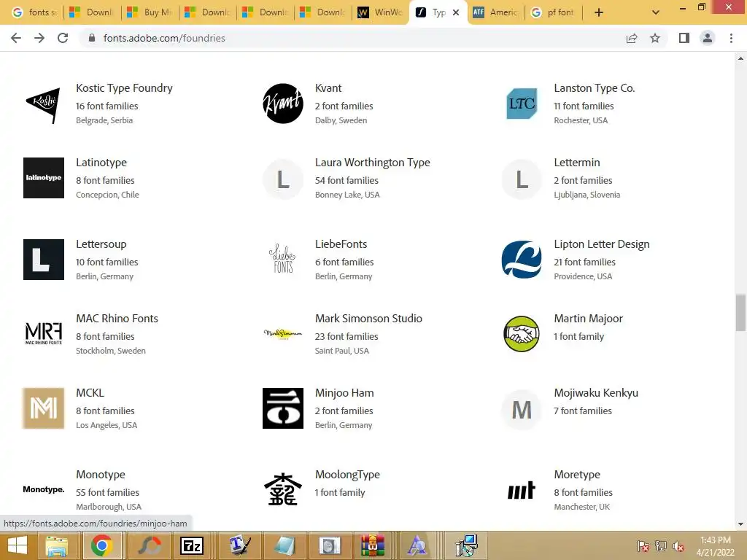
Task: Open Chrome's three-dot menu
Action: click(731, 38)
